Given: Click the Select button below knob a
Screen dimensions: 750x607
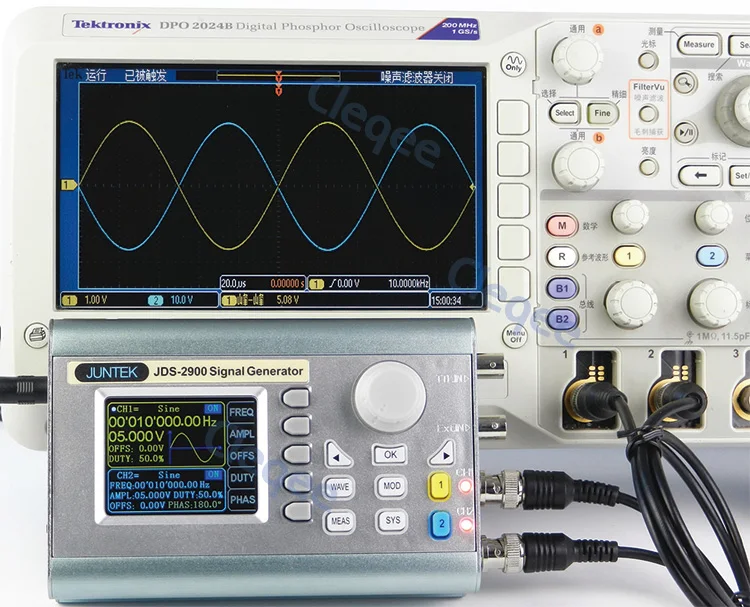Looking at the screenshot, I should [x=564, y=113].
